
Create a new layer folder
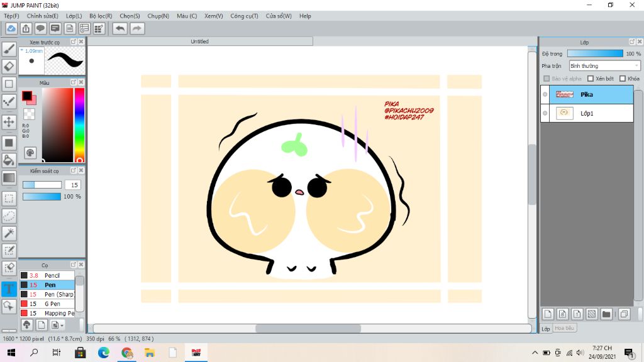(x=606, y=314)
